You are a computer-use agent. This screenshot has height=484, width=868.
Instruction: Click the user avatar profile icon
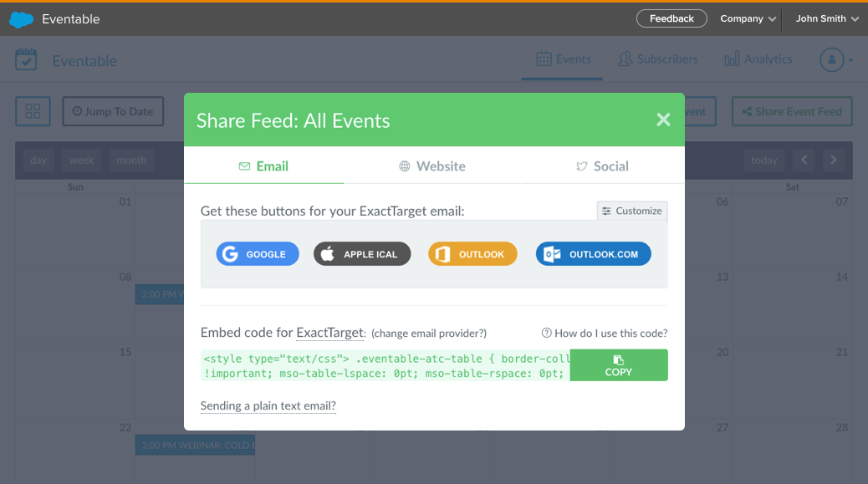tap(831, 59)
